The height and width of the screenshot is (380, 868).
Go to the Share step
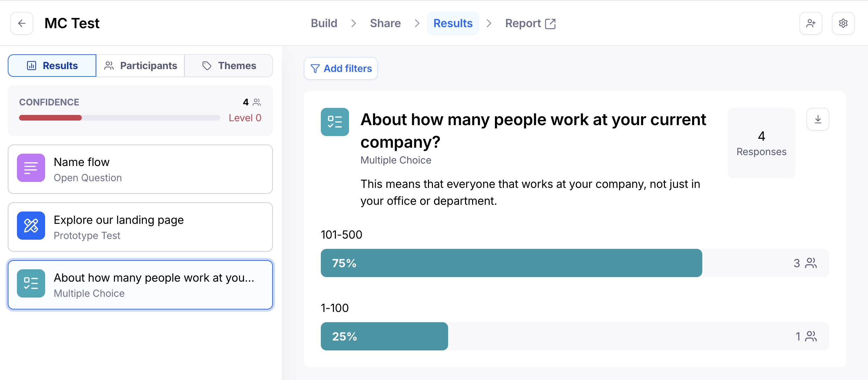(385, 23)
